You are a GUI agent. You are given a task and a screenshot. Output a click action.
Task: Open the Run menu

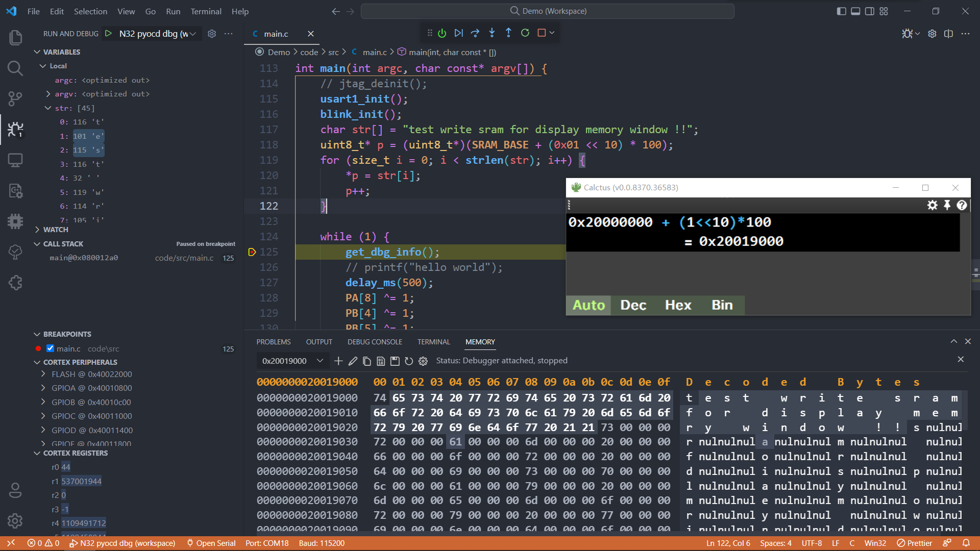pos(173,11)
